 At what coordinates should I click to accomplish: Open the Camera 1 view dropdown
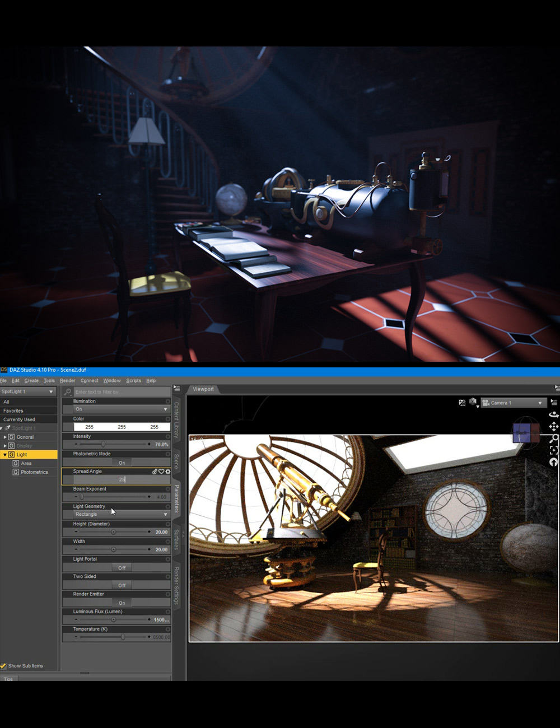coord(513,403)
